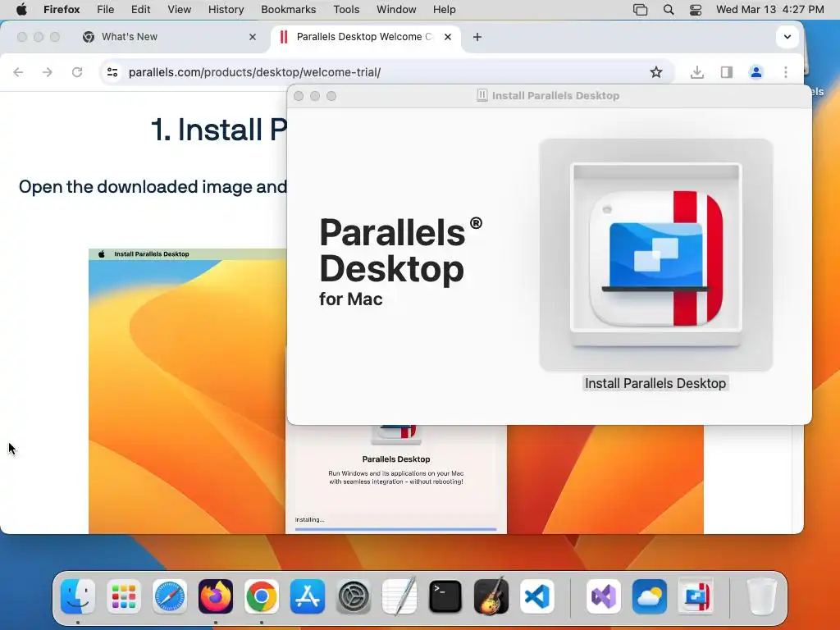The height and width of the screenshot is (630, 840).
Task: Open System Settings from the Dock
Action: [x=353, y=596]
